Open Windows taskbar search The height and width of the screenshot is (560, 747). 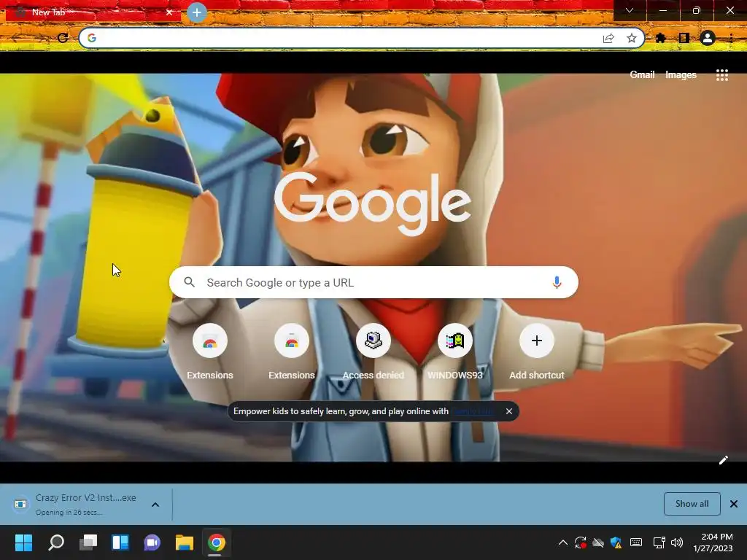[56, 542]
